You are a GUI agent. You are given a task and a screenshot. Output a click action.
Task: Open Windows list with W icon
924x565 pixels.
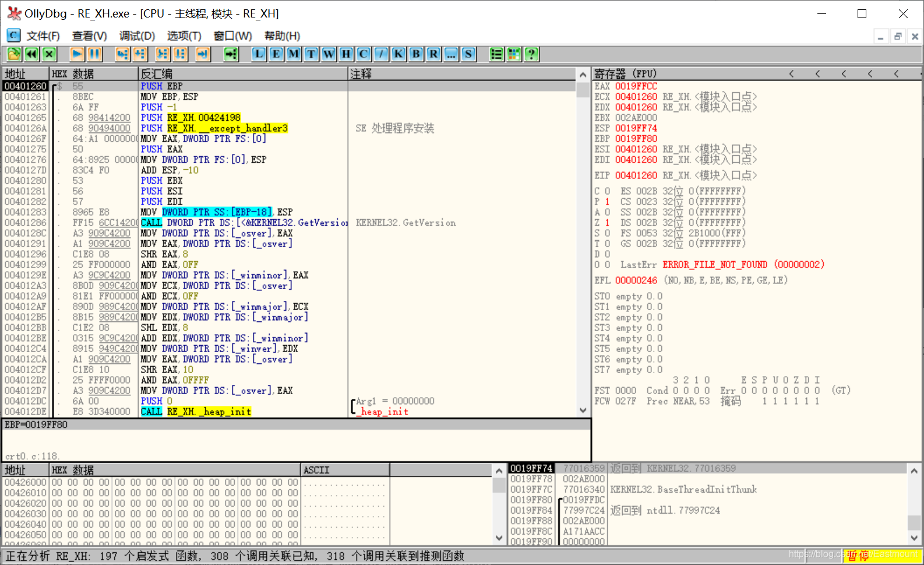329,54
